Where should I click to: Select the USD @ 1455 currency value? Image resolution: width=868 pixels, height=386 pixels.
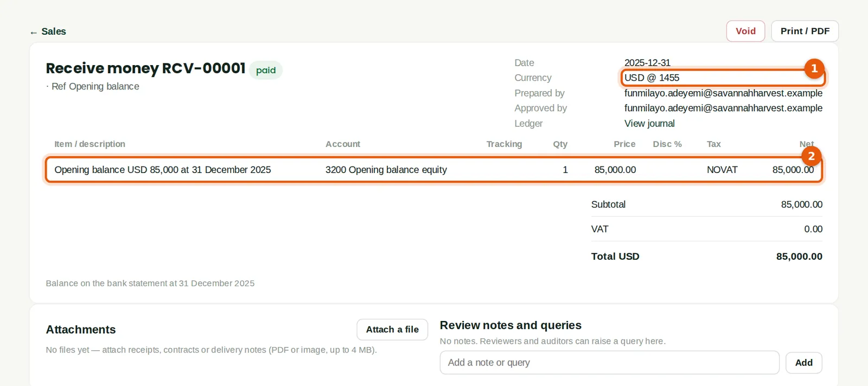(652, 78)
